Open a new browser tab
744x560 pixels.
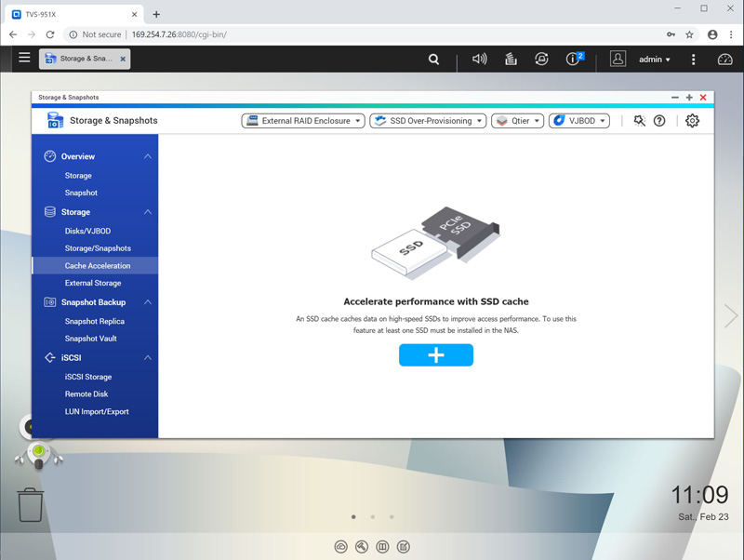(156, 14)
